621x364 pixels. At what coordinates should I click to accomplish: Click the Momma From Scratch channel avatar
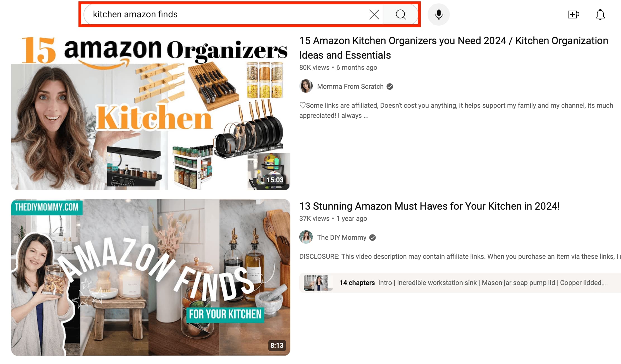(306, 86)
